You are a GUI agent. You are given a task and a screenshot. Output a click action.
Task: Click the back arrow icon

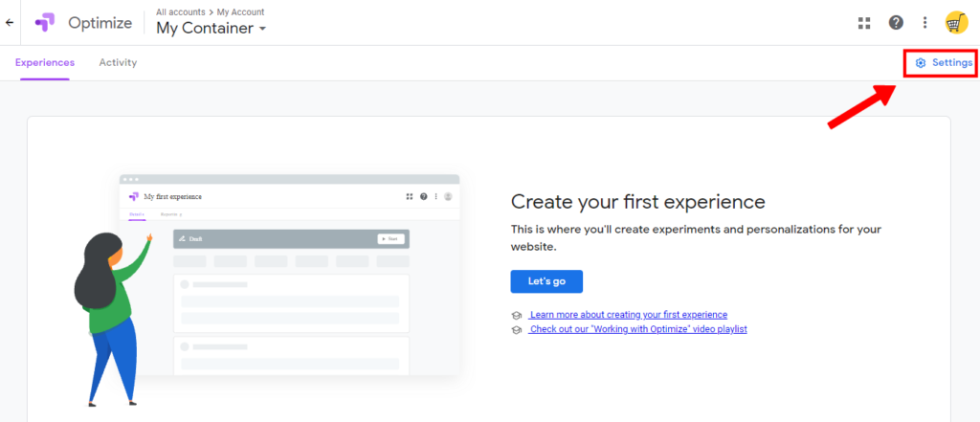[x=10, y=23]
